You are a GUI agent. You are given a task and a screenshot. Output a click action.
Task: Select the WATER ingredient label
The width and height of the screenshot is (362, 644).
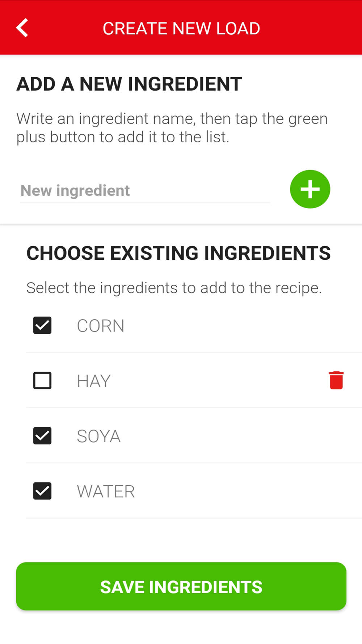click(106, 492)
